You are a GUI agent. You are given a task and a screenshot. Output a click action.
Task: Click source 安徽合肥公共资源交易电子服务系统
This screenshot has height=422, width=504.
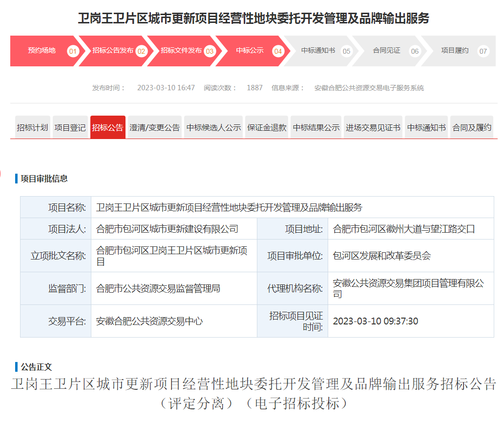pyautogui.click(x=369, y=88)
